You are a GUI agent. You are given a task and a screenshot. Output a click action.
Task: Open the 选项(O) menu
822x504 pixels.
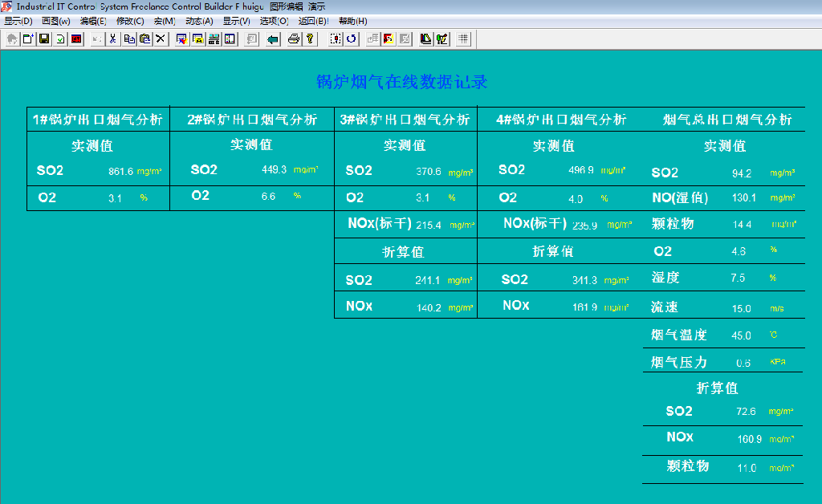(274, 21)
